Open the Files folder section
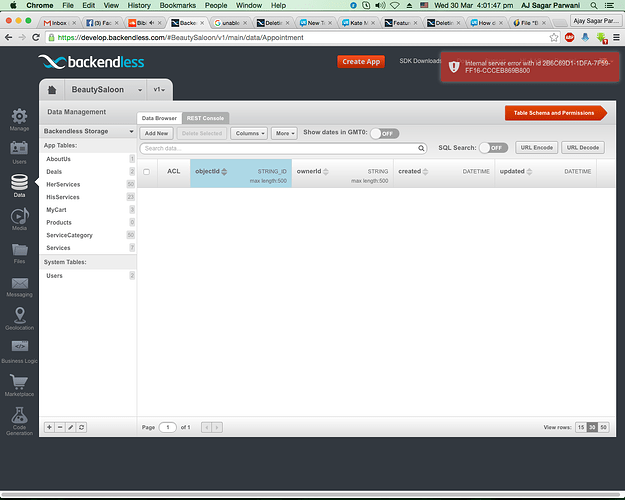 click(19, 253)
